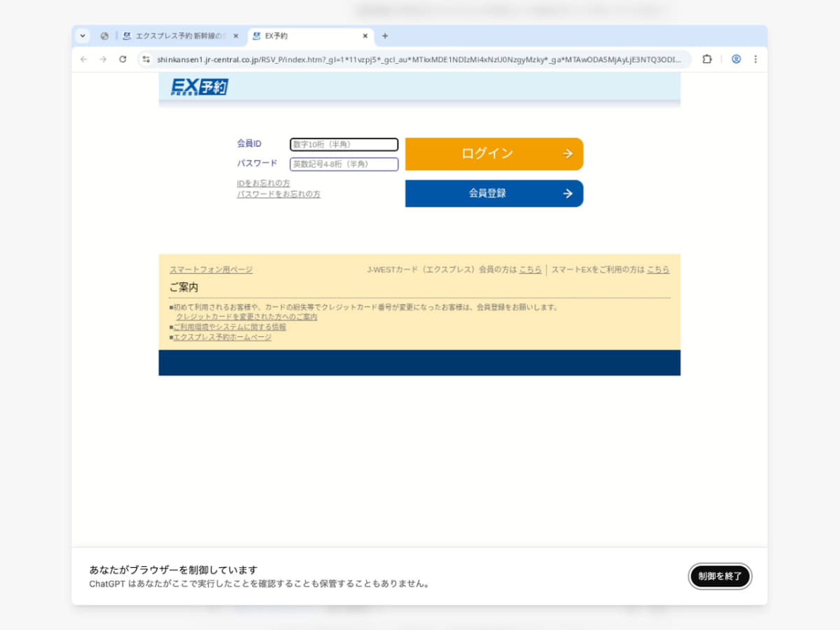Open the tab search chevron

coord(83,36)
